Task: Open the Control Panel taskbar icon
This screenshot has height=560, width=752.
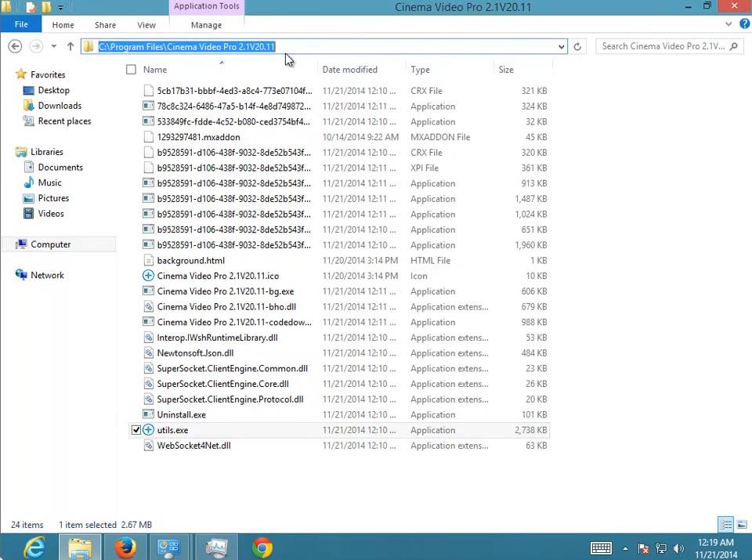Action: [169, 547]
